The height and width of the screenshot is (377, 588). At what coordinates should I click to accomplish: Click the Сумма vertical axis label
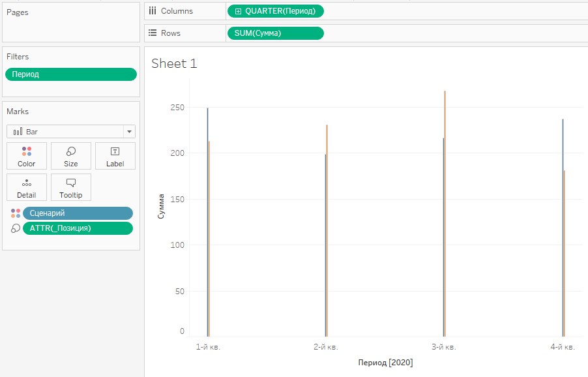[161, 206]
